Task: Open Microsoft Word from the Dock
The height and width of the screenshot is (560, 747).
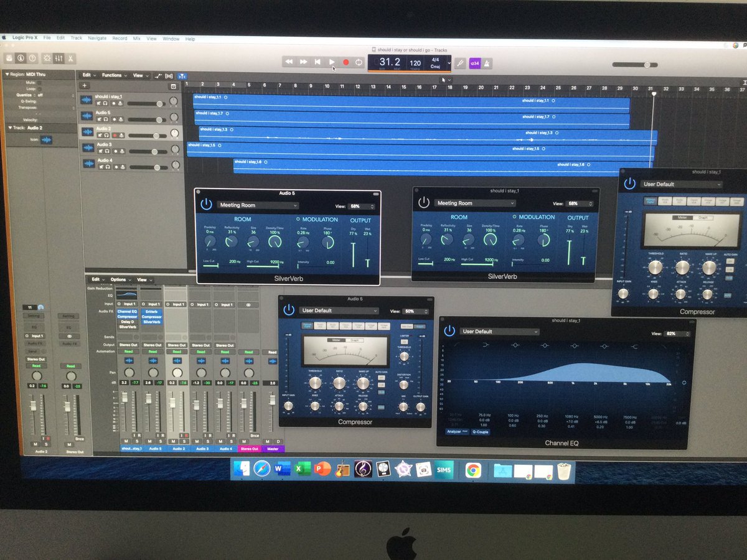Action: pos(283,470)
